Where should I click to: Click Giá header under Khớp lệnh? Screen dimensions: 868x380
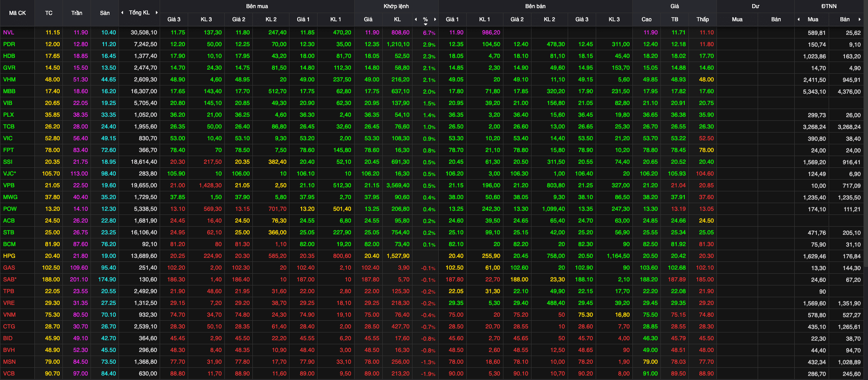pyautogui.click(x=368, y=19)
